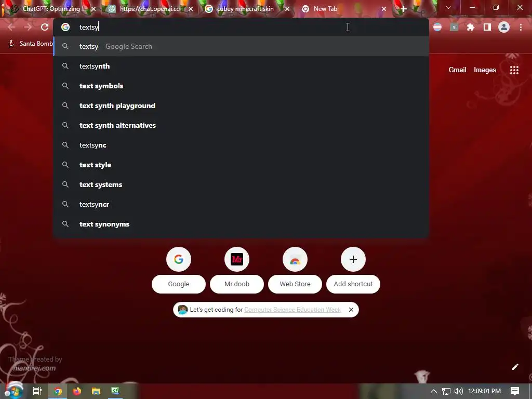Click the gray S extension icon
Image resolution: width=532 pixels, height=399 pixels.
(x=454, y=27)
